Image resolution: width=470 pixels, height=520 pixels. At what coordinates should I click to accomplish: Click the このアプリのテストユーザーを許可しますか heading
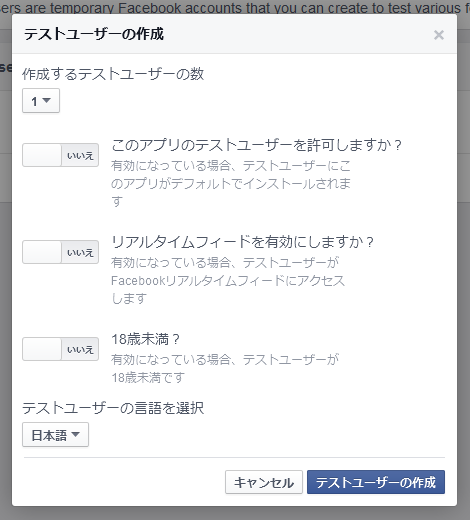point(256,145)
